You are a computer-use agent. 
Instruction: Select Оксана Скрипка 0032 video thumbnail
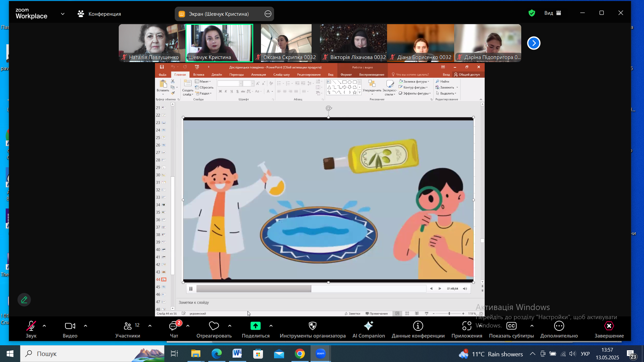pos(286,43)
